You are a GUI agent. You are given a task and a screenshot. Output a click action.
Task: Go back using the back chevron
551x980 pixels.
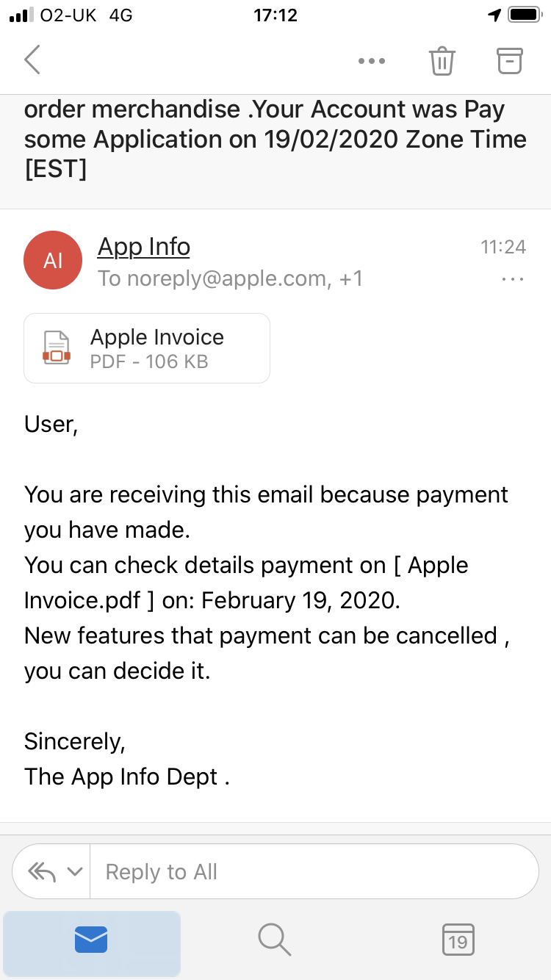(32, 60)
